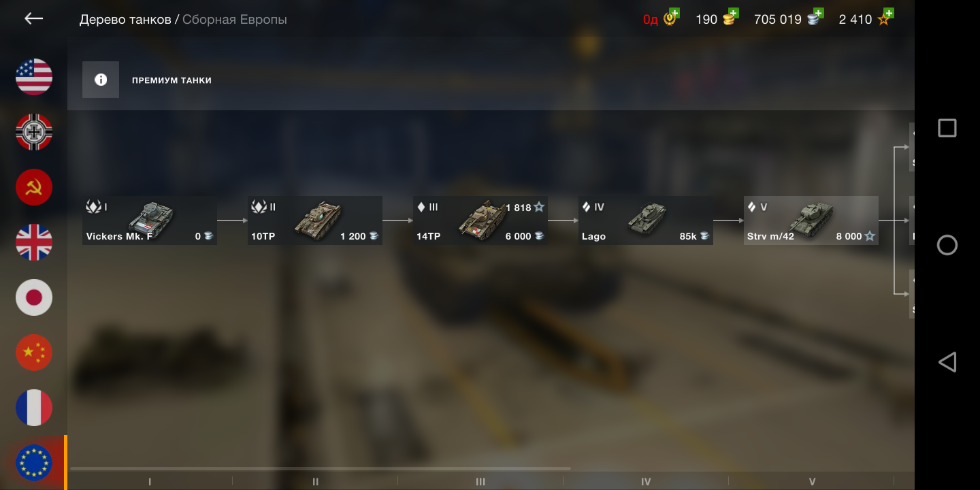Select the United Kingdom flag icon
The height and width of the screenshot is (490, 980).
(x=34, y=242)
